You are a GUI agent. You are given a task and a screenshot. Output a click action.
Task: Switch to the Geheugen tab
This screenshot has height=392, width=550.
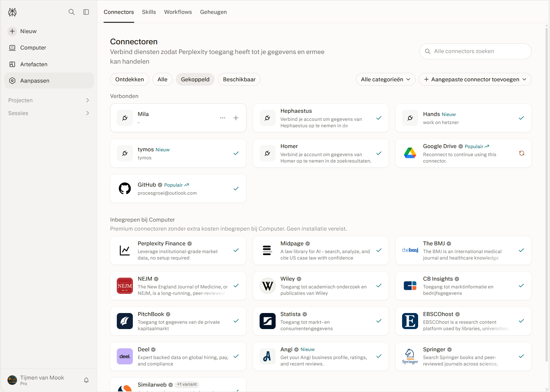[x=213, y=12]
